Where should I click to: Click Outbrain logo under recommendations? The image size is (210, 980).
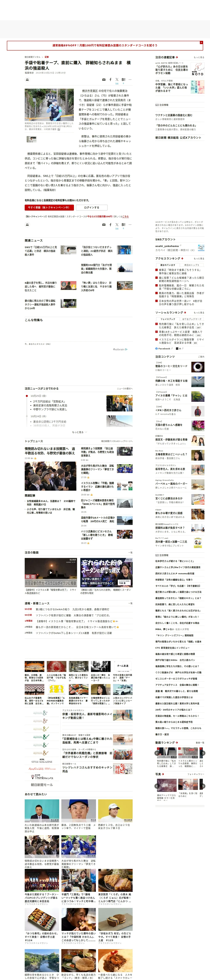(x=120, y=349)
